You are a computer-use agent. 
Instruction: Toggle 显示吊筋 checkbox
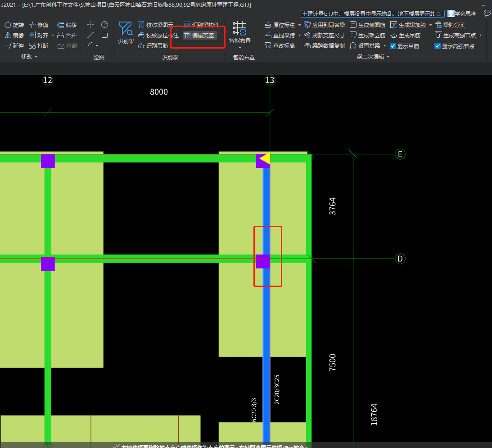point(393,46)
